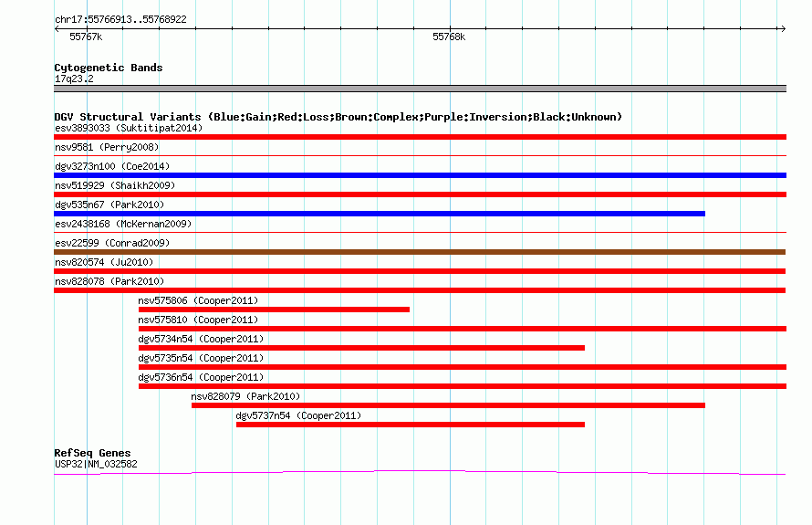Select the red bar for nsv575810
Image resolution: width=812 pixels, height=525 pixels.
pos(463,329)
